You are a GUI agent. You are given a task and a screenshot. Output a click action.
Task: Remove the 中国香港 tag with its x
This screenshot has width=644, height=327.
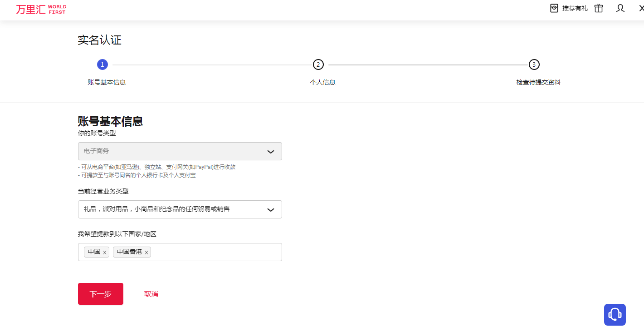(146, 253)
